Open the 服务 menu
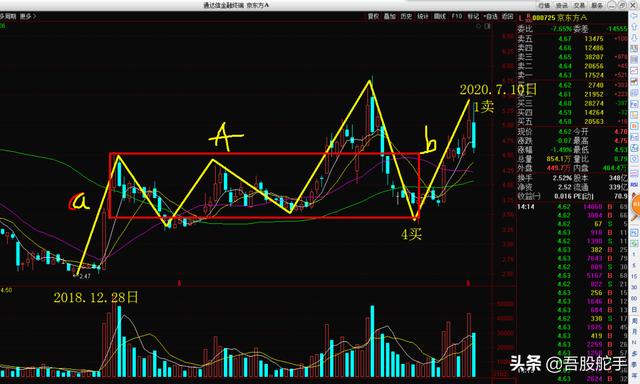640x384 pixels. point(597,5)
